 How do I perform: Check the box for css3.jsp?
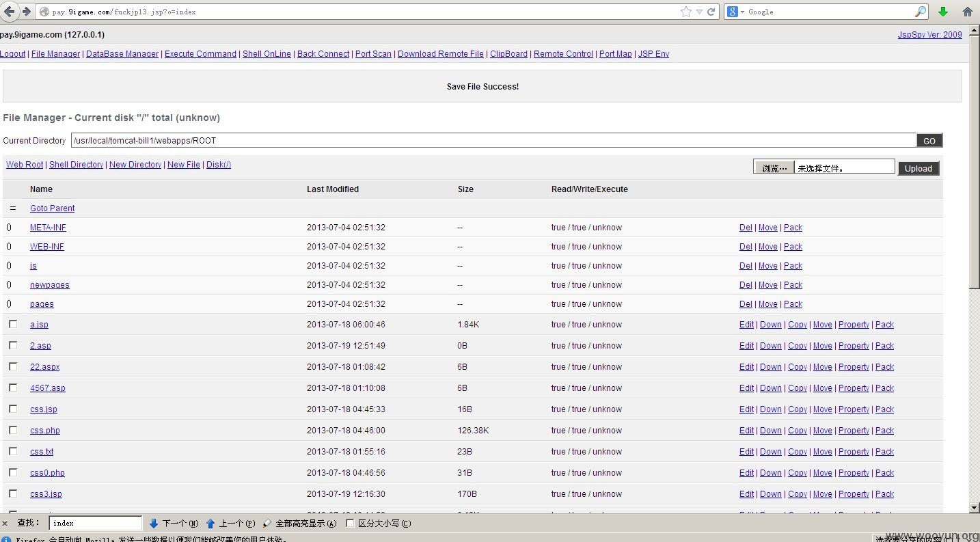[x=13, y=493]
